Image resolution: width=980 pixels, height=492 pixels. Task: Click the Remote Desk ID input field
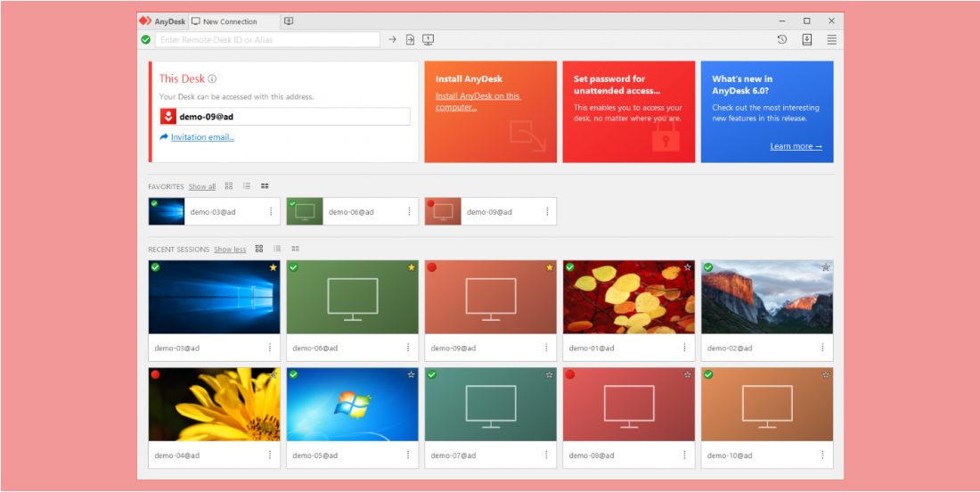(267, 39)
